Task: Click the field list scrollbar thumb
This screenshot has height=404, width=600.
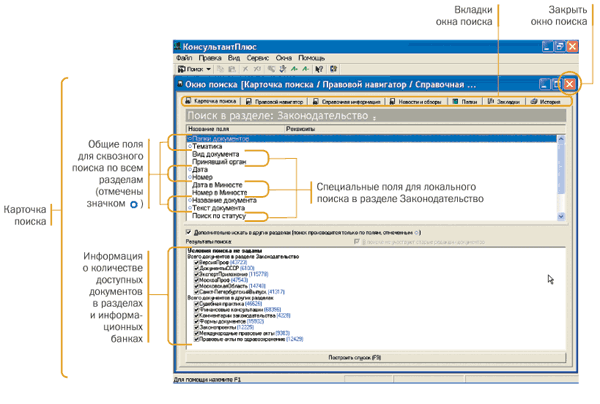Action: pos(561,168)
